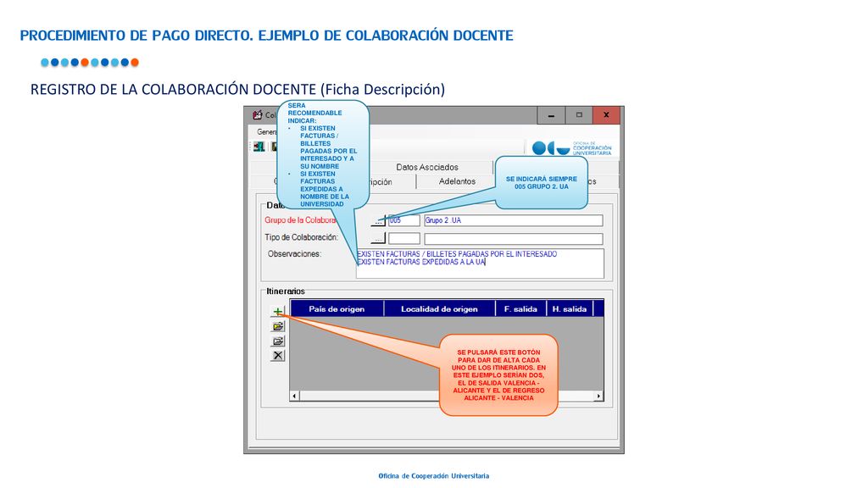Switch to the Datos Asociados tab
The height and width of the screenshot is (488, 868).
[427, 167]
